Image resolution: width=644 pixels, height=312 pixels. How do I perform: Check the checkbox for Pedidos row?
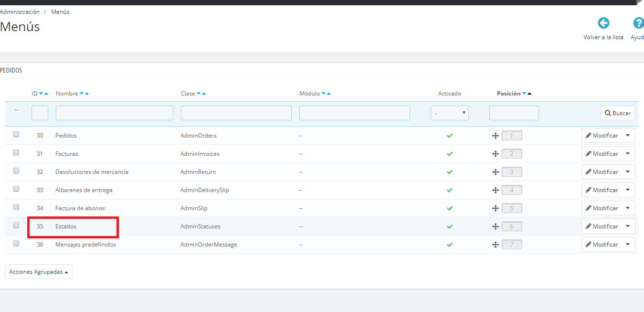[16, 135]
